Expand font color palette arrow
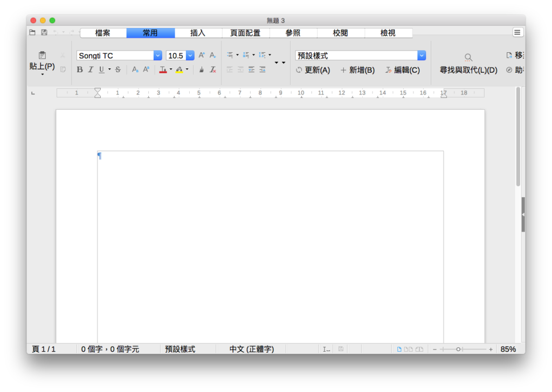This screenshot has width=552, height=392. 171,69
